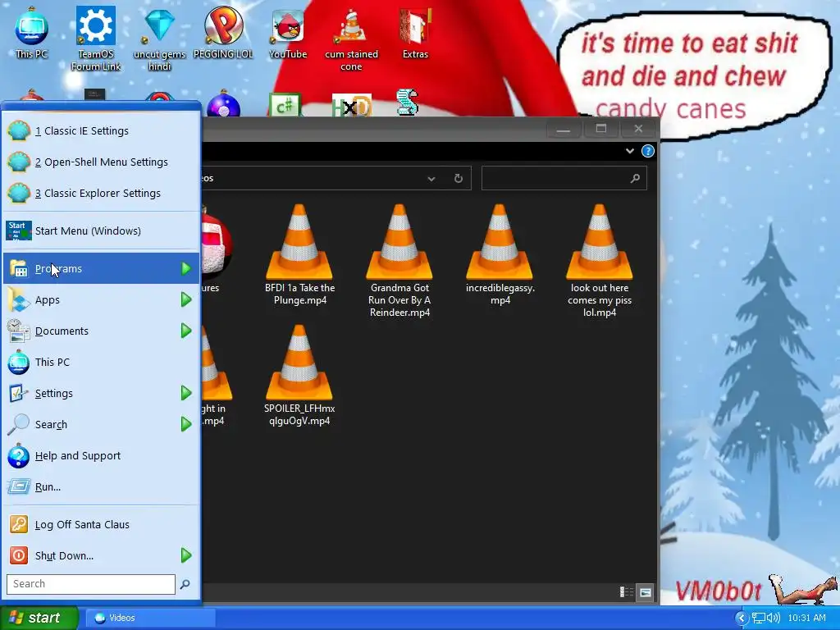Expand the Documents submenu arrow
The width and height of the screenshot is (840, 630).
tap(186, 331)
